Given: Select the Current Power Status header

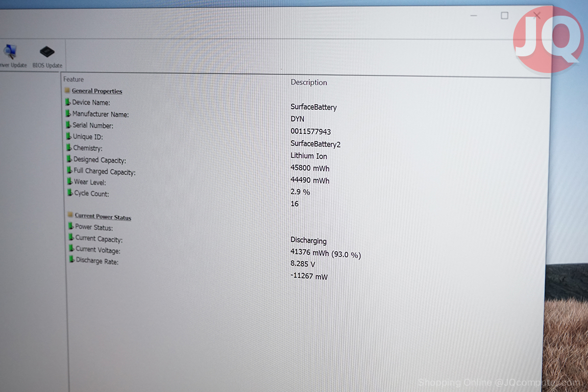Looking at the screenshot, I should point(103,217).
